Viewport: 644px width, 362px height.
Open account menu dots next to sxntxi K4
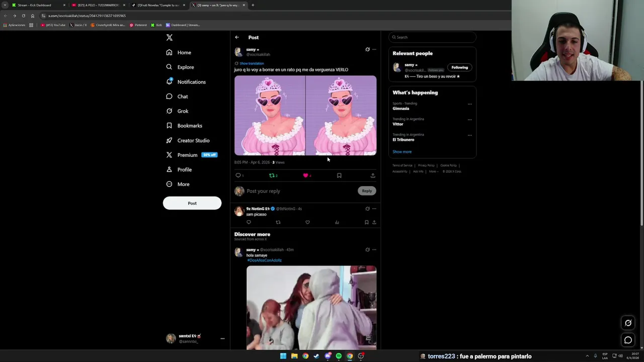point(222,338)
